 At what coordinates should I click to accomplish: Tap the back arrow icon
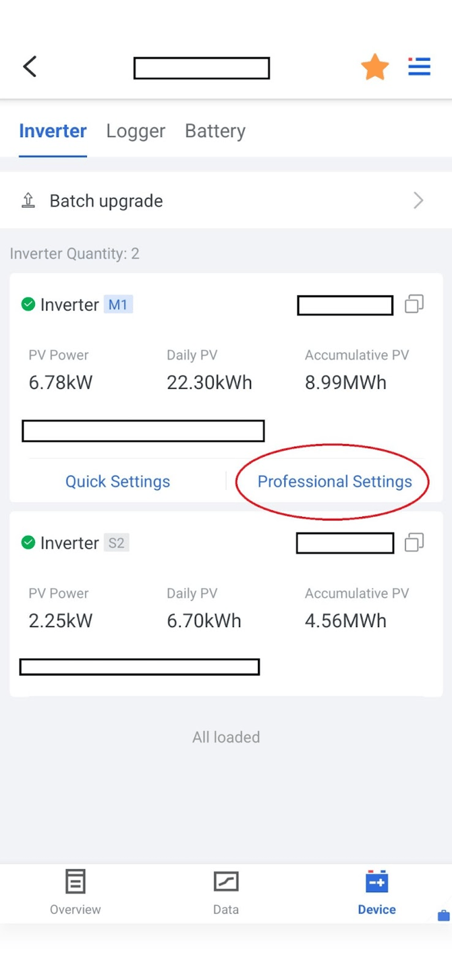pos(30,67)
